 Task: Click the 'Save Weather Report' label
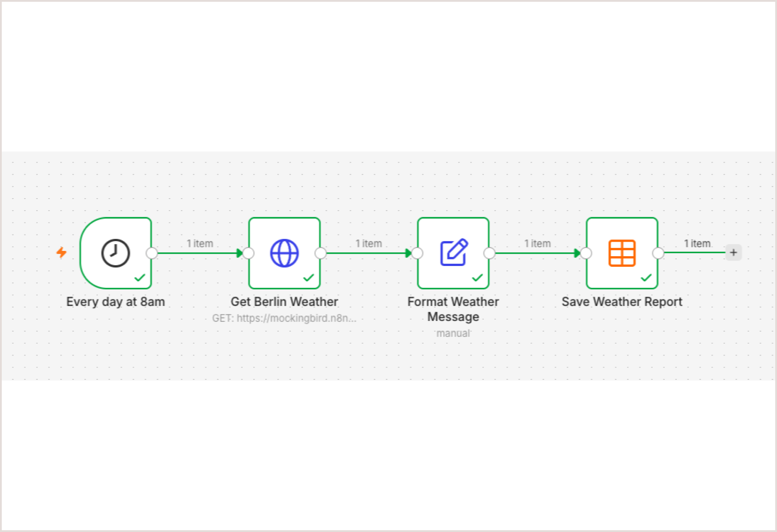622,302
